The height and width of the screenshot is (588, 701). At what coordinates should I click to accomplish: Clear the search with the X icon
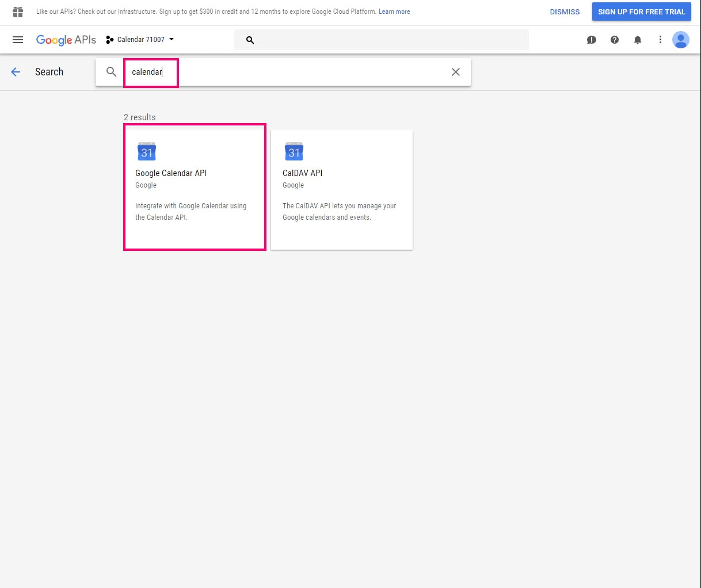(x=455, y=72)
